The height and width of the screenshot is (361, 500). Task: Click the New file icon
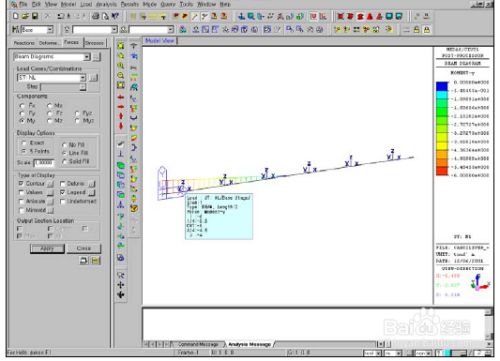(15, 16)
